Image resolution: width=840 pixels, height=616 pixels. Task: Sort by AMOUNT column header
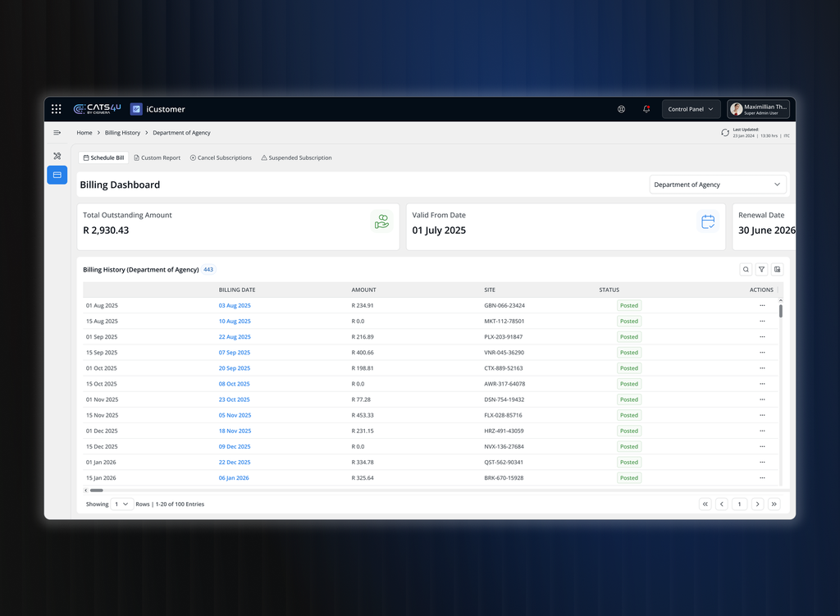tap(363, 290)
